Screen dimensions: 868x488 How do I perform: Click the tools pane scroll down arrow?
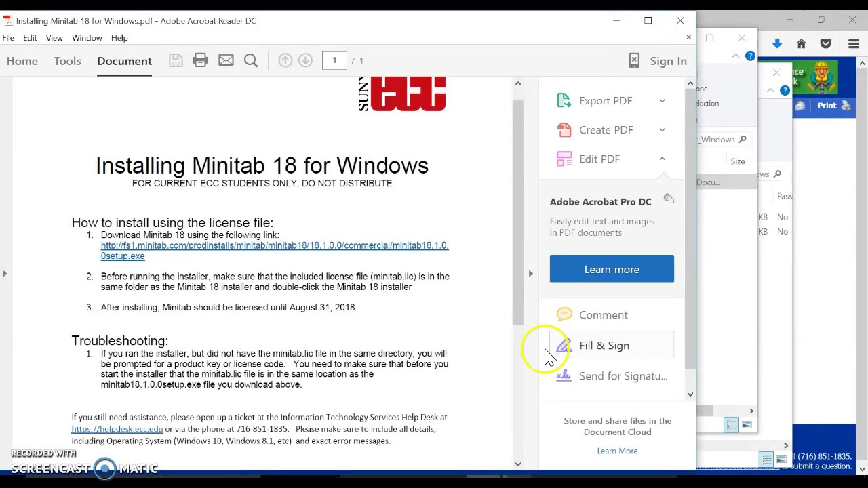(690, 394)
